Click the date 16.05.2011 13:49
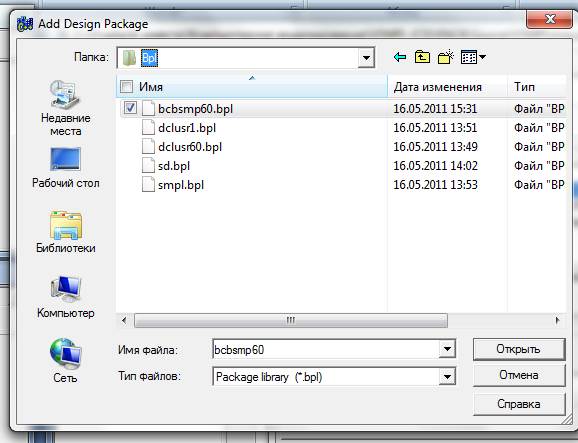Image resolution: width=578 pixels, height=443 pixels. 435,147
